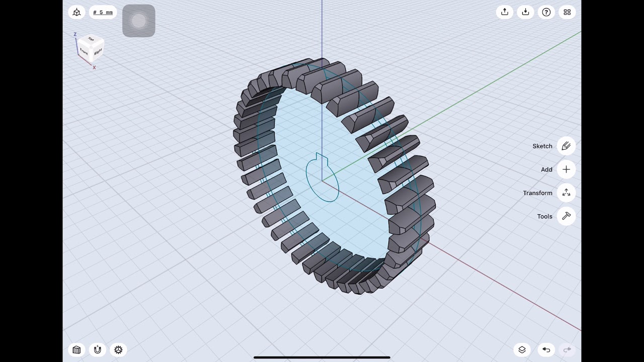Select the Right face of orientation cube
This screenshot has height=362, width=644.
click(98, 51)
